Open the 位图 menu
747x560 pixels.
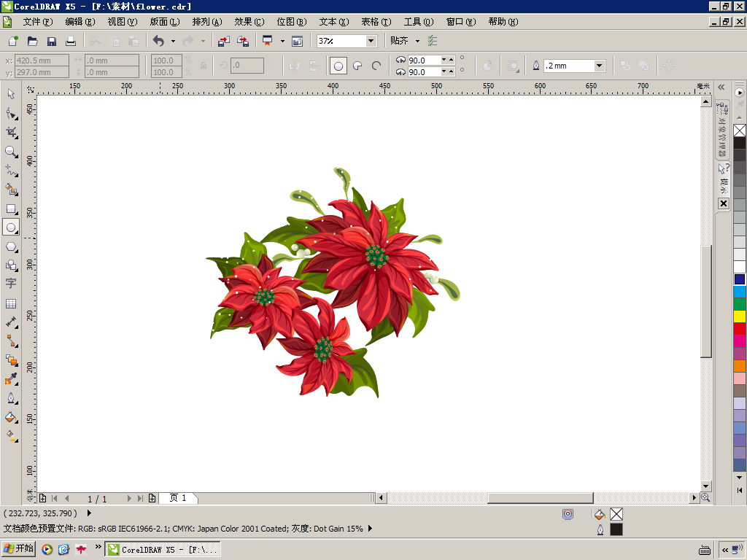(292, 21)
